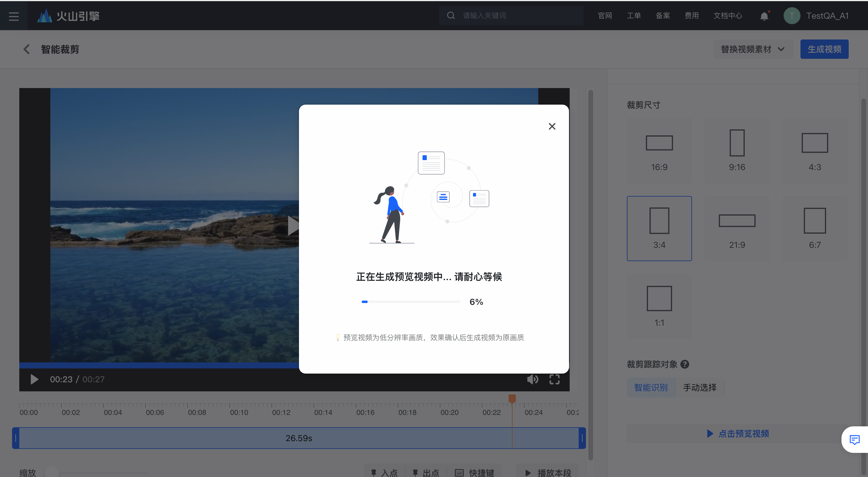868x477 pixels.
Task: Click the 火山引擎 logo
Action: (x=68, y=16)
